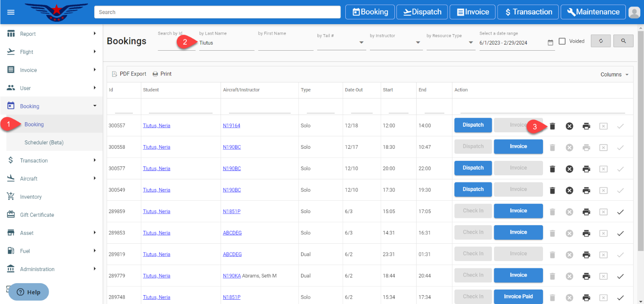Enable the Voided checkbox
Image resolution: width=644 pixels, height=304 pixels.
(562, 41)
